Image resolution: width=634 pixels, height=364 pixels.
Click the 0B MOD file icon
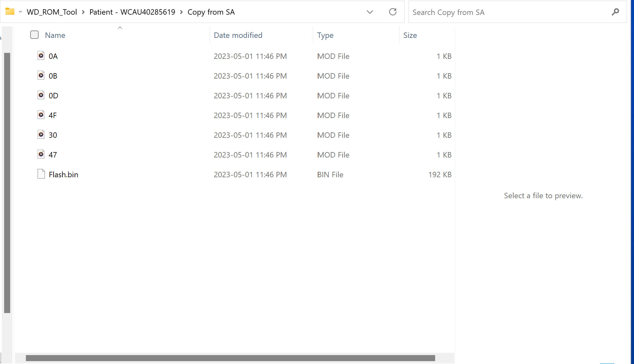tap(41, 75)
